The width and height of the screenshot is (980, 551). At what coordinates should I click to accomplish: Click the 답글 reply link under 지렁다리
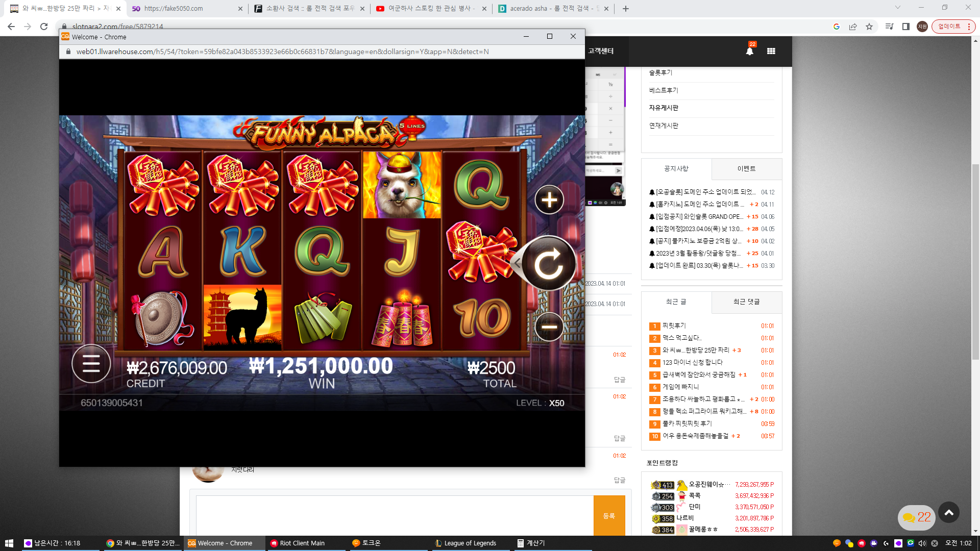pyautogui.click(x=619, y=481)
